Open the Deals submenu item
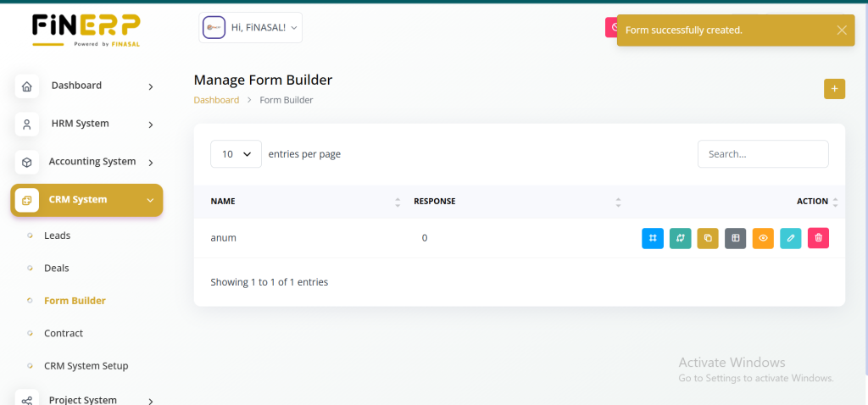This screenshot has width=868, height=405. [x=57, y=268]
